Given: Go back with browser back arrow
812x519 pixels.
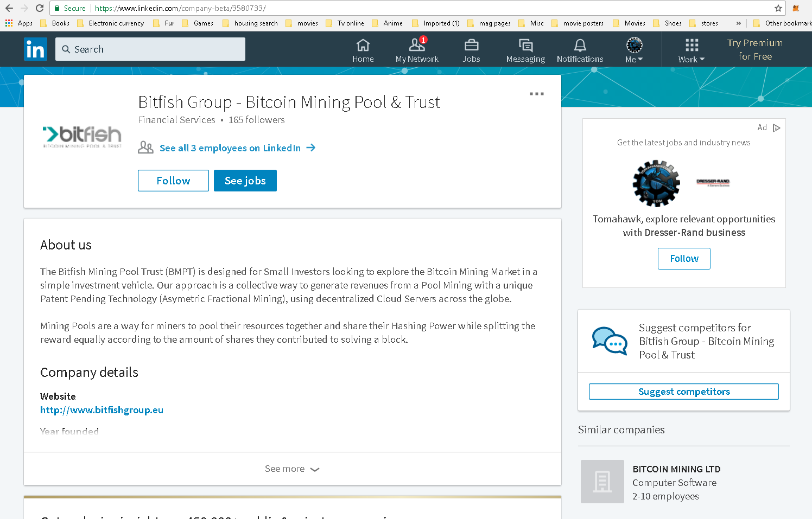Looking at the screenshot, I should click(9, 8).
